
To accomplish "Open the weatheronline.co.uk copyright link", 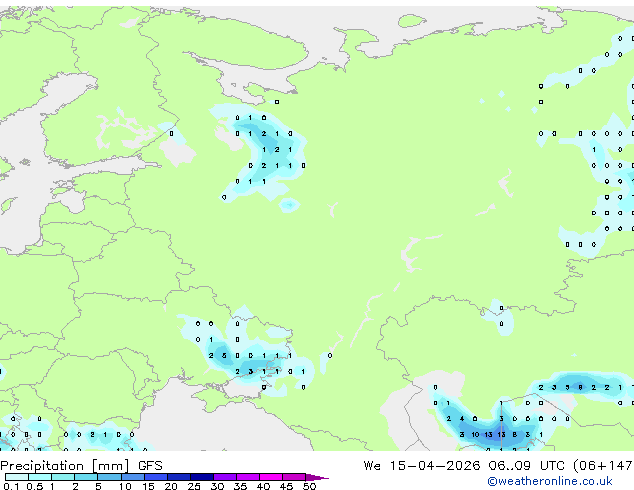I will point(549,481).
